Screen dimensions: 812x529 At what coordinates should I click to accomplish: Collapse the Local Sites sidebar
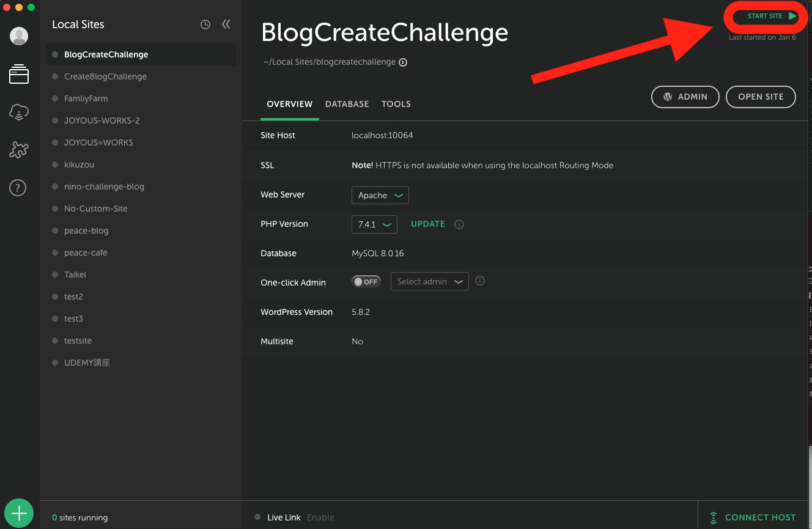coord(226,24)
